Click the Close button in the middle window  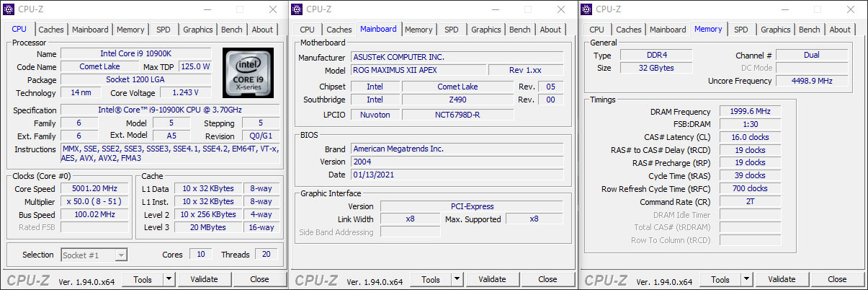tap(547, 279)
